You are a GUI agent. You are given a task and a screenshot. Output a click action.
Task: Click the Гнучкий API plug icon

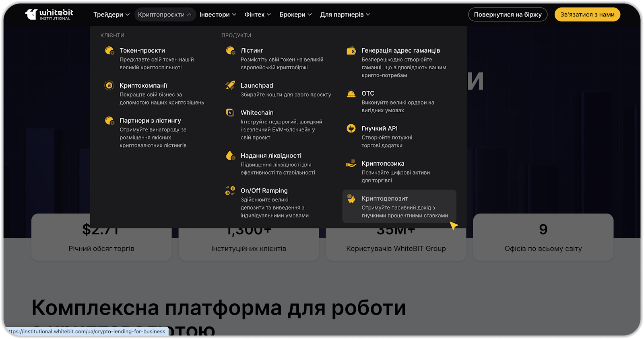[351, 128]
